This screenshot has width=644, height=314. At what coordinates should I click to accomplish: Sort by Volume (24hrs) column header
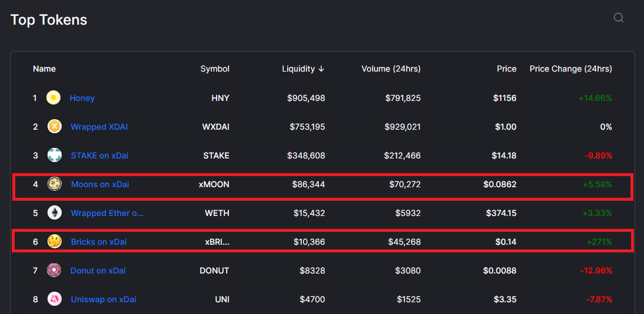pyautogui.click(x=391, y=69)
